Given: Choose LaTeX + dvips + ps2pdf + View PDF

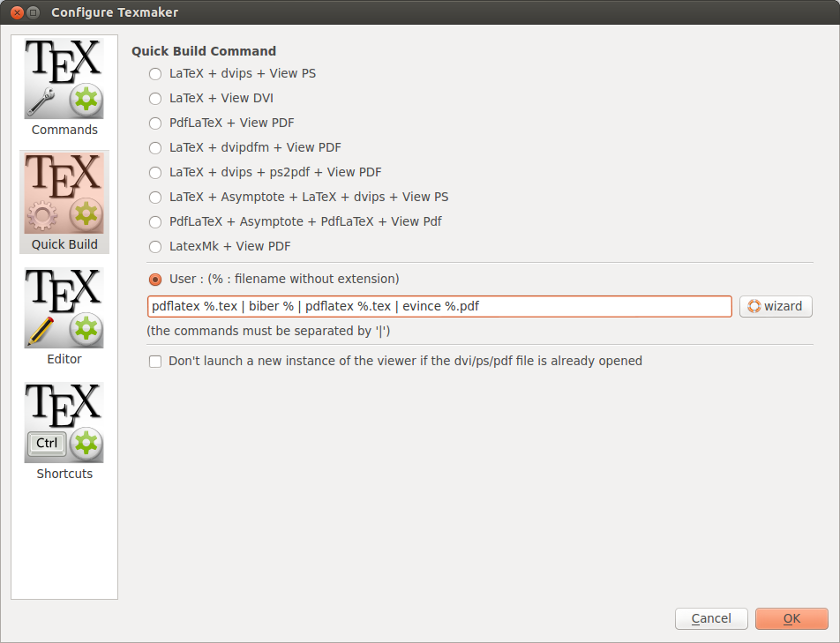Looking at the screenshot, I should click(x=155, y=173).
